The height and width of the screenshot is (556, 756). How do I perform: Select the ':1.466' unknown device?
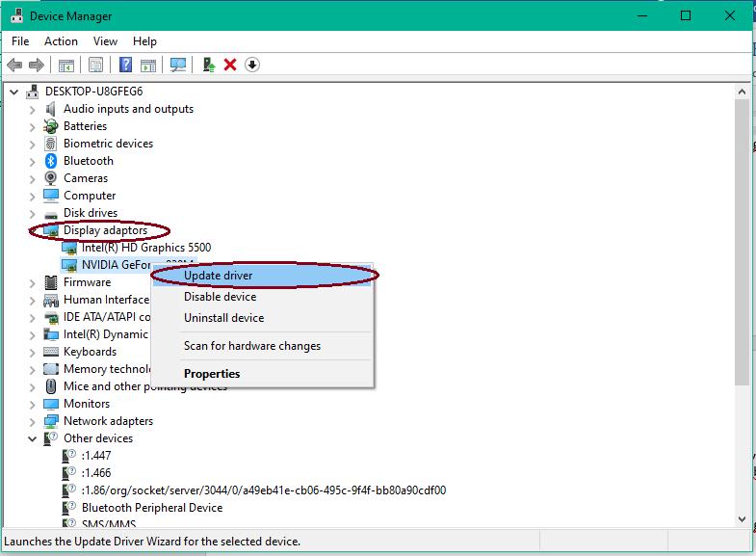coord(96,472)
